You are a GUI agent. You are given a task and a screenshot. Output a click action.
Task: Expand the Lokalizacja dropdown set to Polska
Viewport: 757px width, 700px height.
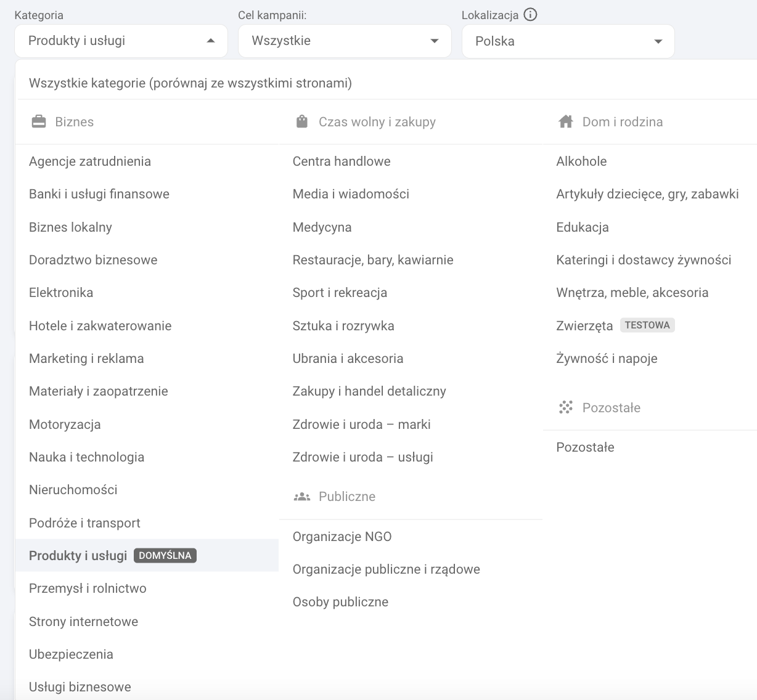tap(568, 41)
